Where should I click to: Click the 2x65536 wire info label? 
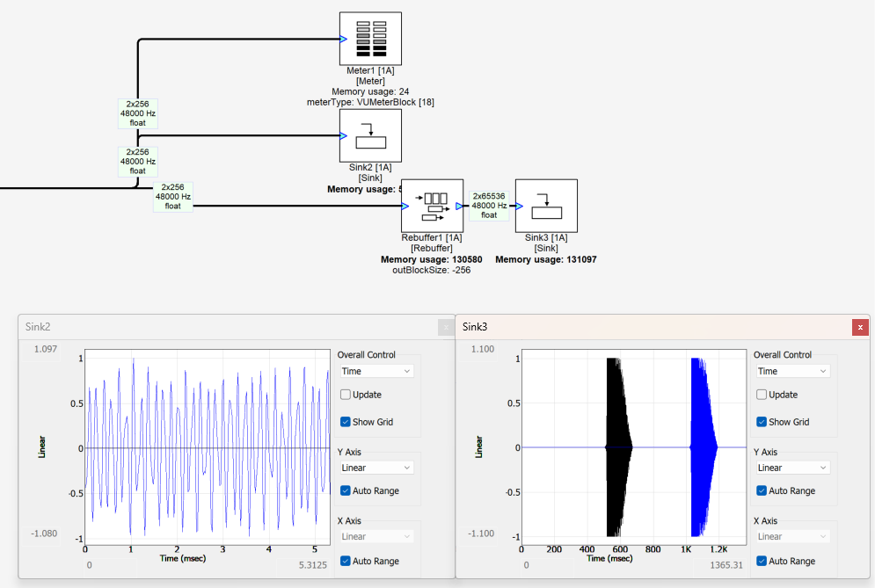click(x=489, y=206)
